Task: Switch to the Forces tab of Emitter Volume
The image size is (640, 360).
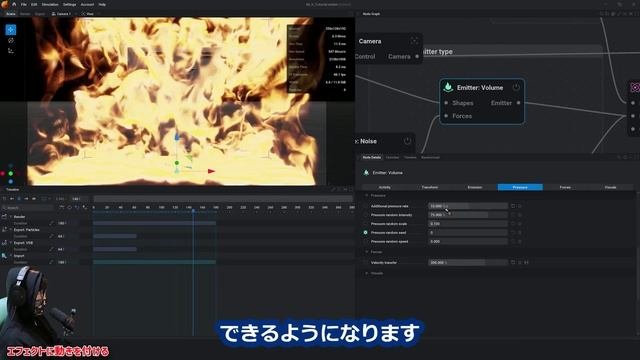Action: tap(565, 187)
